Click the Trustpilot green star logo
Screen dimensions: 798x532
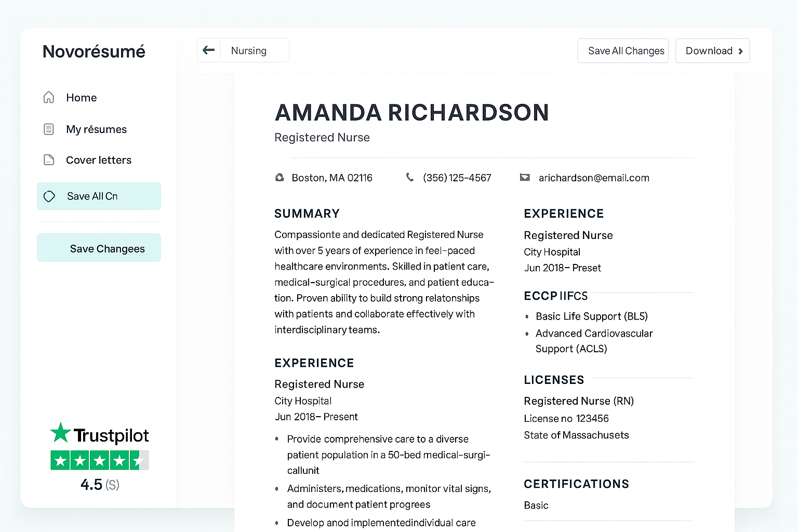click(x=61, y=433)
